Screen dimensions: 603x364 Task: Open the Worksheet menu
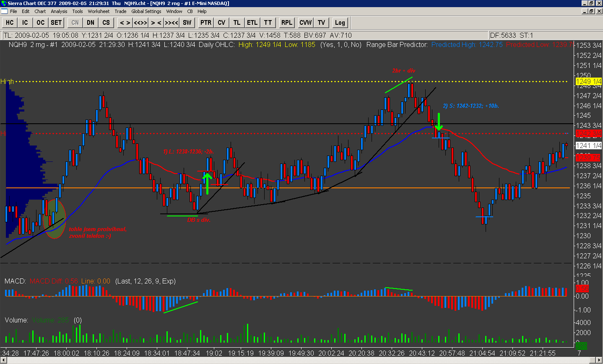pos(99,11)
